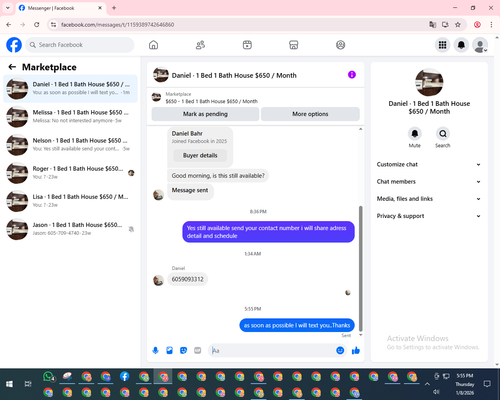
Task: Open Buyer details for Daniel Bahr
Action: (x=200, y=155)
